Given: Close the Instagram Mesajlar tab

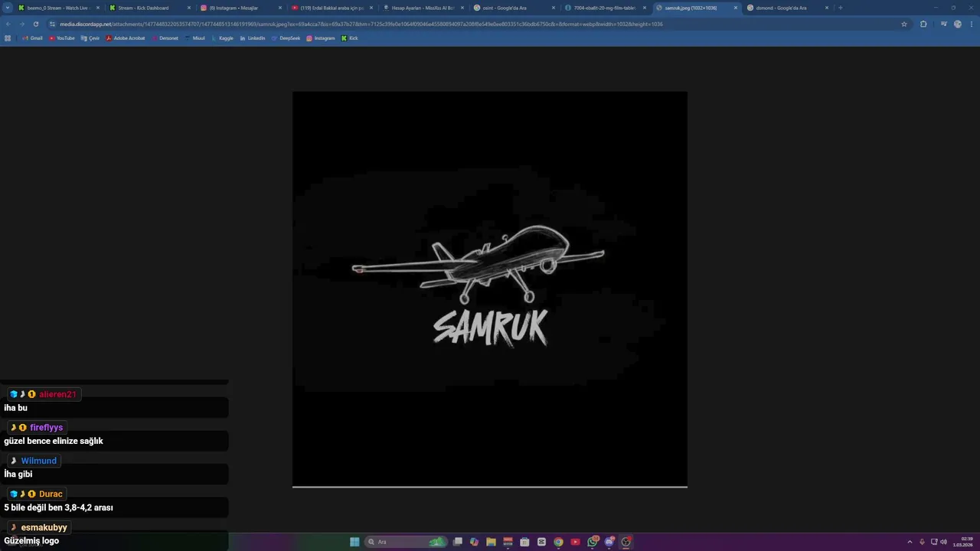Looking at the screenshot, I should pyautogui.click(x=280, y=8).
